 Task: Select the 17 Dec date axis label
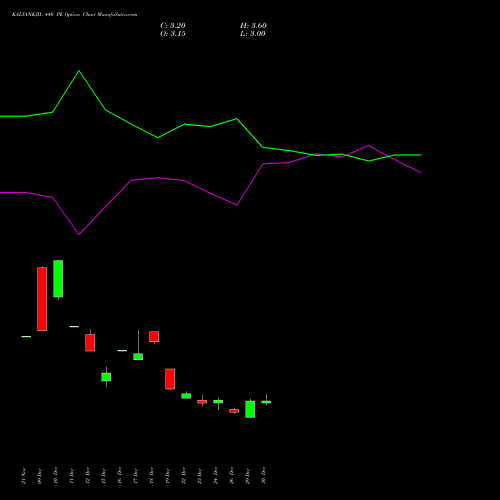[136, 476]
